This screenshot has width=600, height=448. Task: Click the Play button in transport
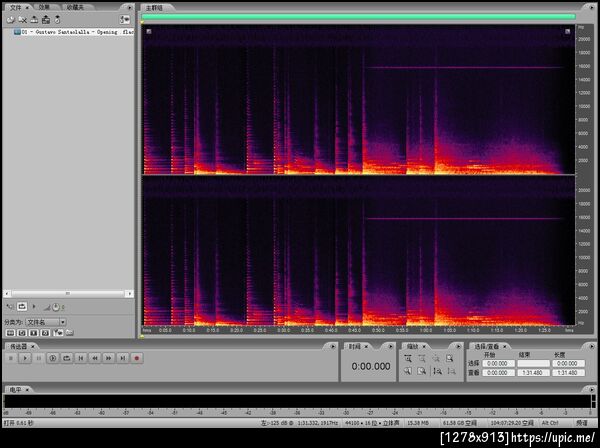point(25,358)
